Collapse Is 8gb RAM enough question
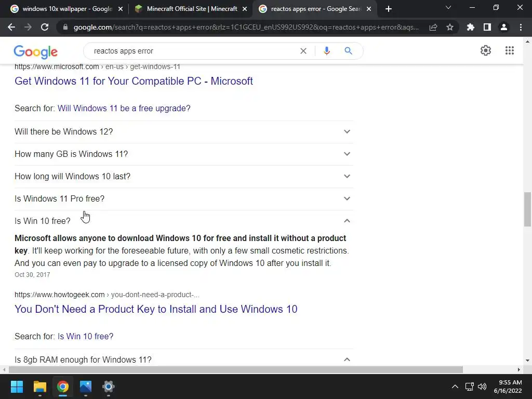 (x=183, y=360)
